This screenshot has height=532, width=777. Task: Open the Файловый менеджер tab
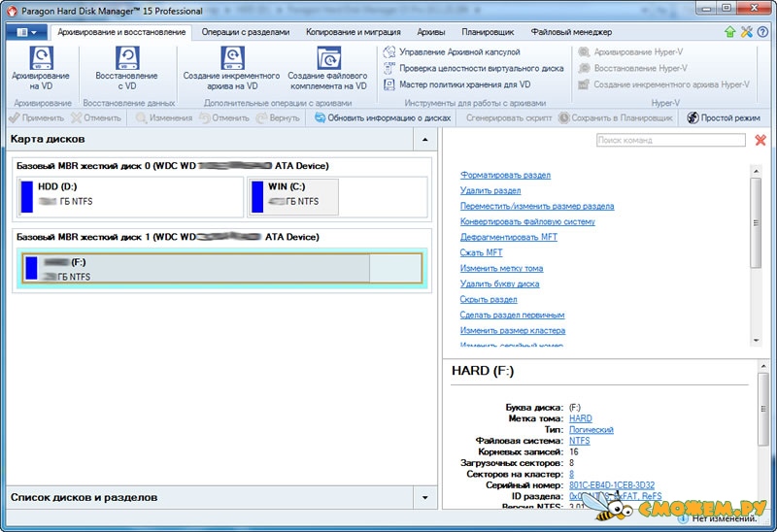coord(571,32)
